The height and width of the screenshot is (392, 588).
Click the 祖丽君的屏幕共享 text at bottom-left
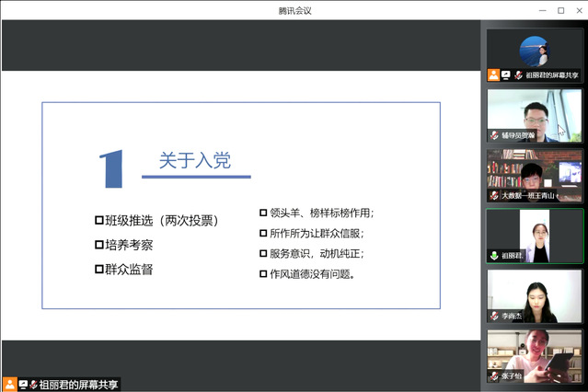78,384
